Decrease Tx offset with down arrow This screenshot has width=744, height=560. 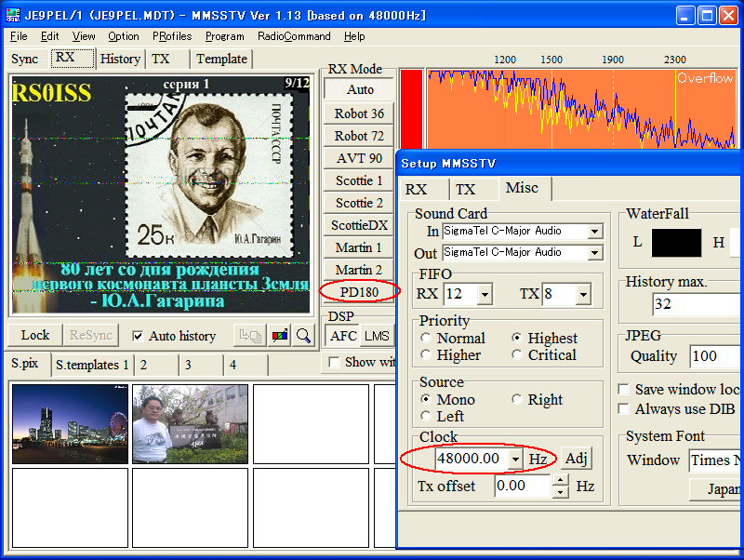point(561,491)
